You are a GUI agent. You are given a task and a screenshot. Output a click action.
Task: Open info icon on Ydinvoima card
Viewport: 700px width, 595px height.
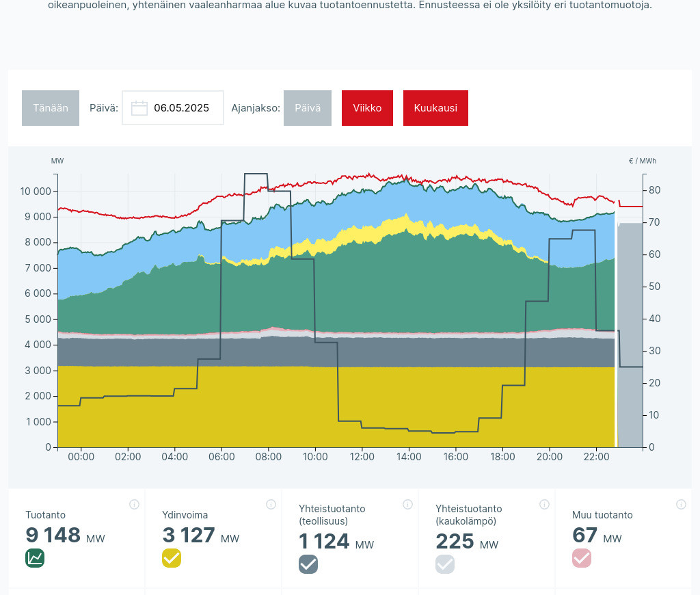[x=271, y=505]
